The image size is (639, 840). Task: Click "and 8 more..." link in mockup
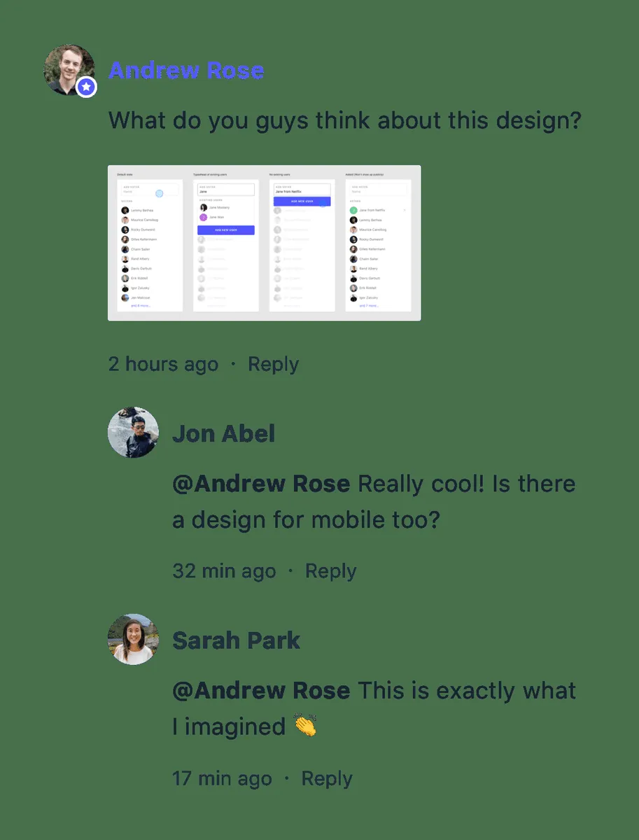click(141, 306)
